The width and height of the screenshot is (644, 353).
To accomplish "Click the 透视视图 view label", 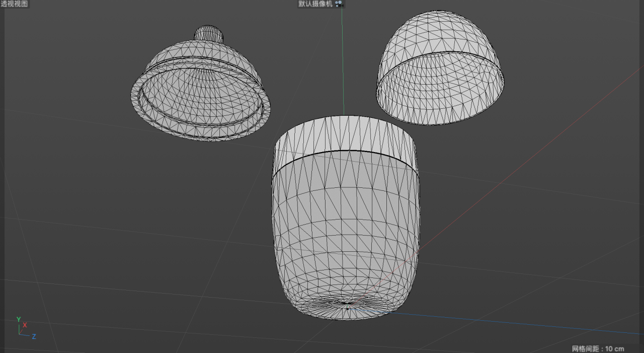I will click(x=14, y=4).
